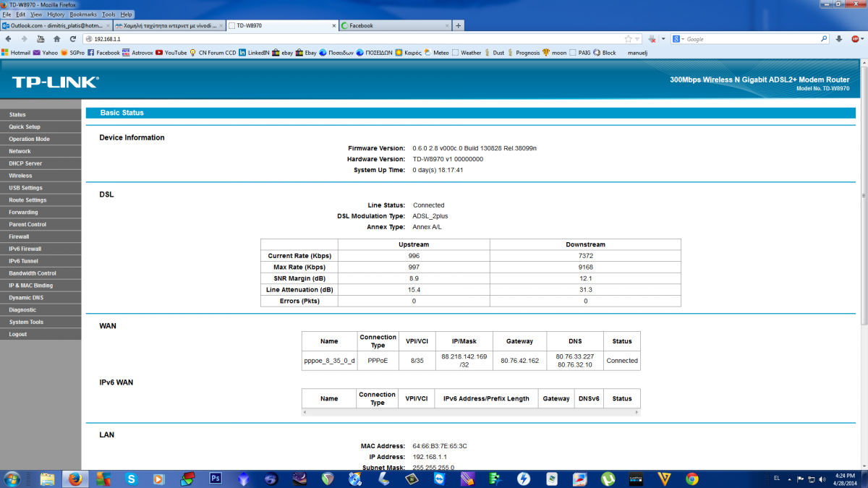Open Windows Explorer from the taskbar
Image resolution: width=868 pixels, height=488 pixels.
(47, 479)
